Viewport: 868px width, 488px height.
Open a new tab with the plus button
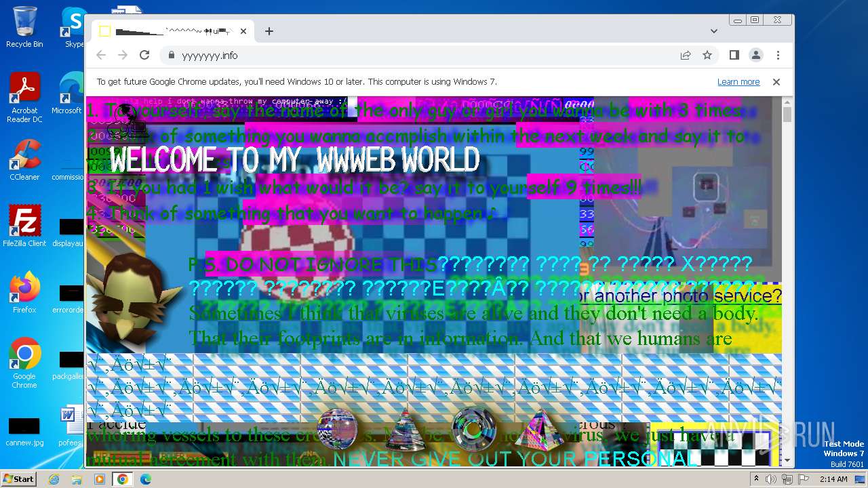click(x=269, y=31)
